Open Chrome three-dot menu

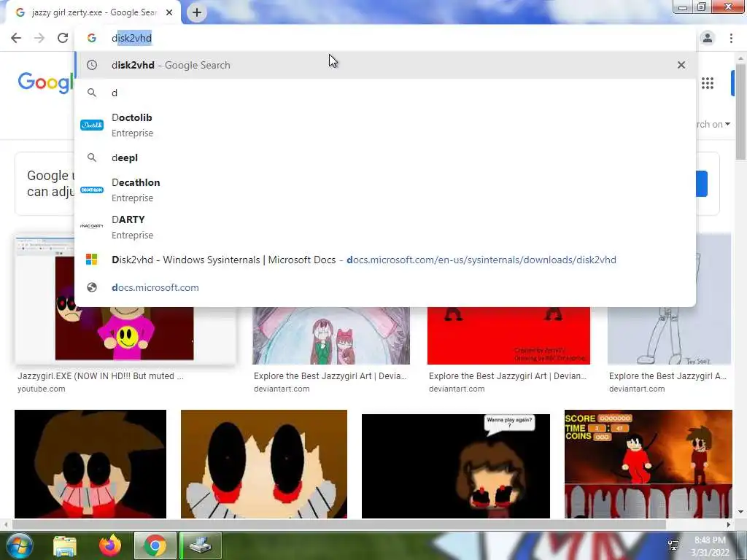click(x=731, y=38)
